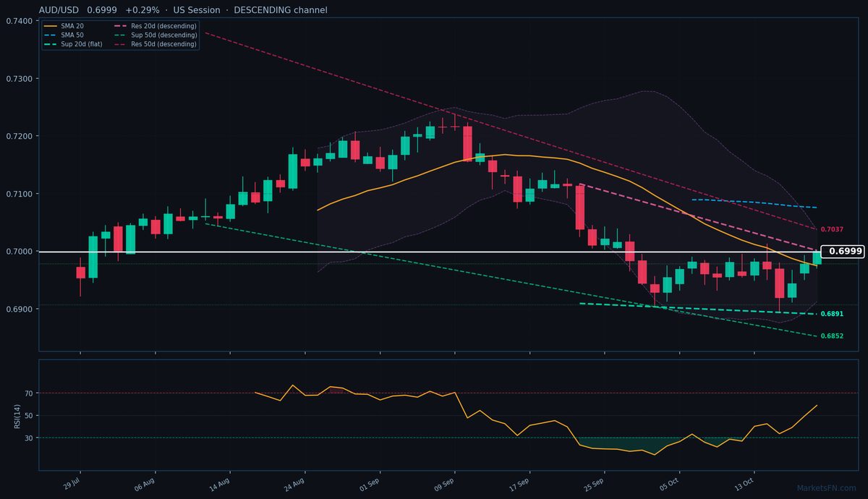
Task: Select Sup 20d (flat) in the legend
Action: coord(73,44)
